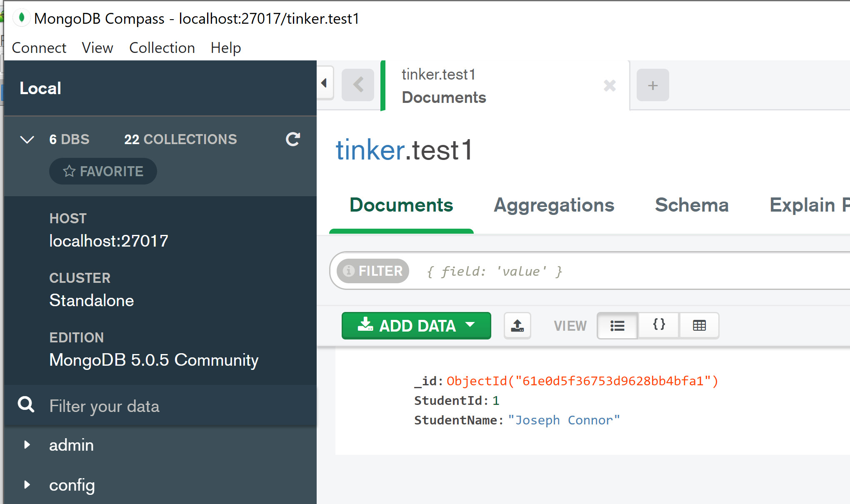Expand the config database

(27, 485)
